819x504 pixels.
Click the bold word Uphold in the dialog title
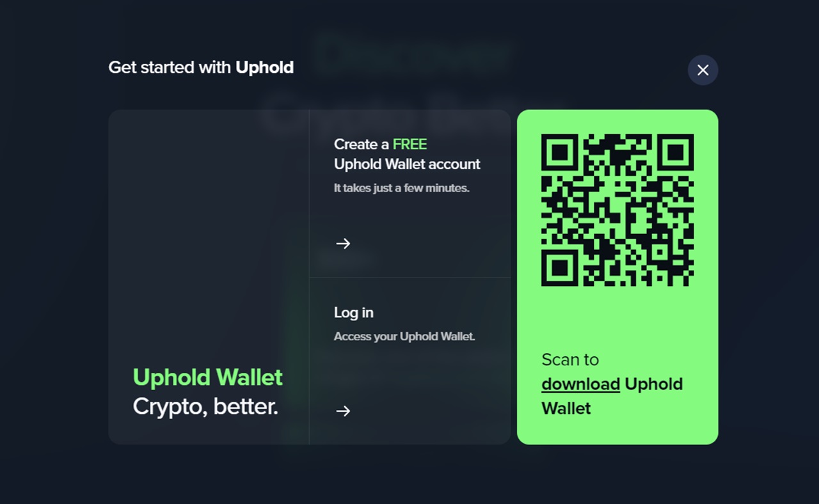tap(264, 67)
